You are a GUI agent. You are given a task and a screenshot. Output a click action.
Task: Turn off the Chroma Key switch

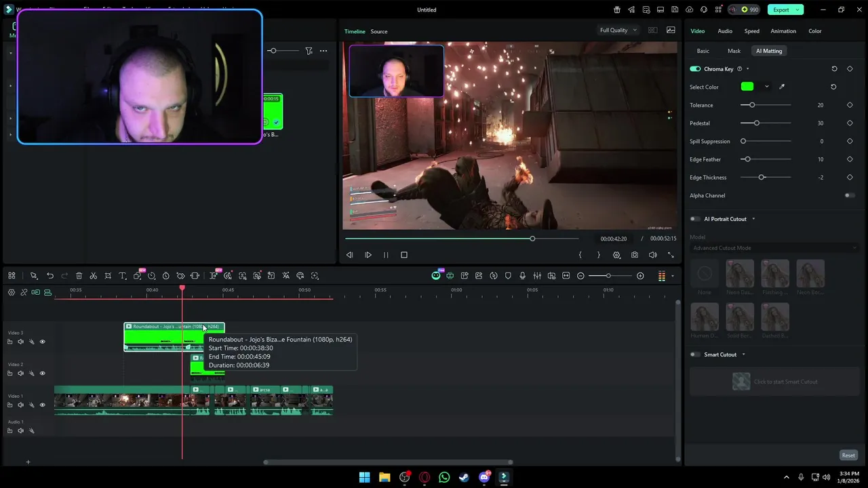coord(695,68)
